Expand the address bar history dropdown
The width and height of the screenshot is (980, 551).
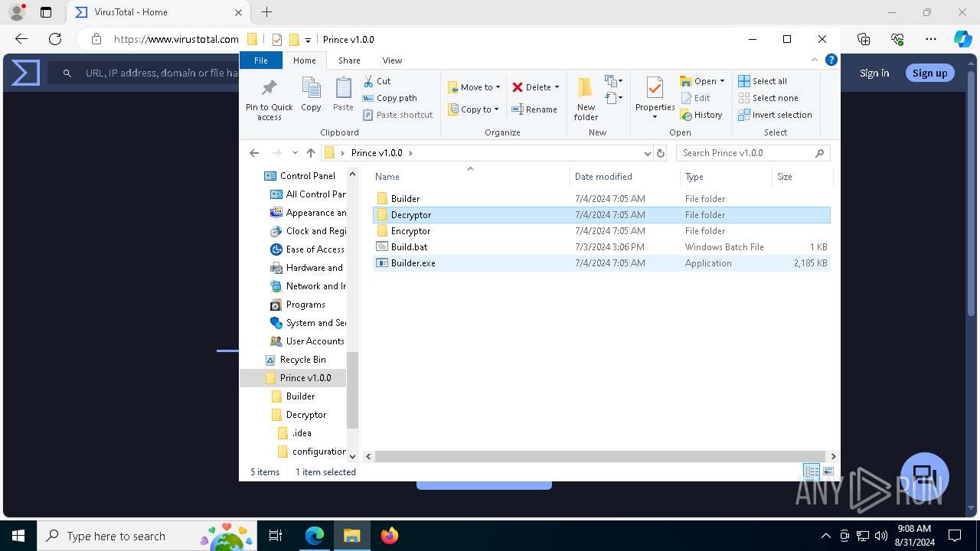pos(648,153)
